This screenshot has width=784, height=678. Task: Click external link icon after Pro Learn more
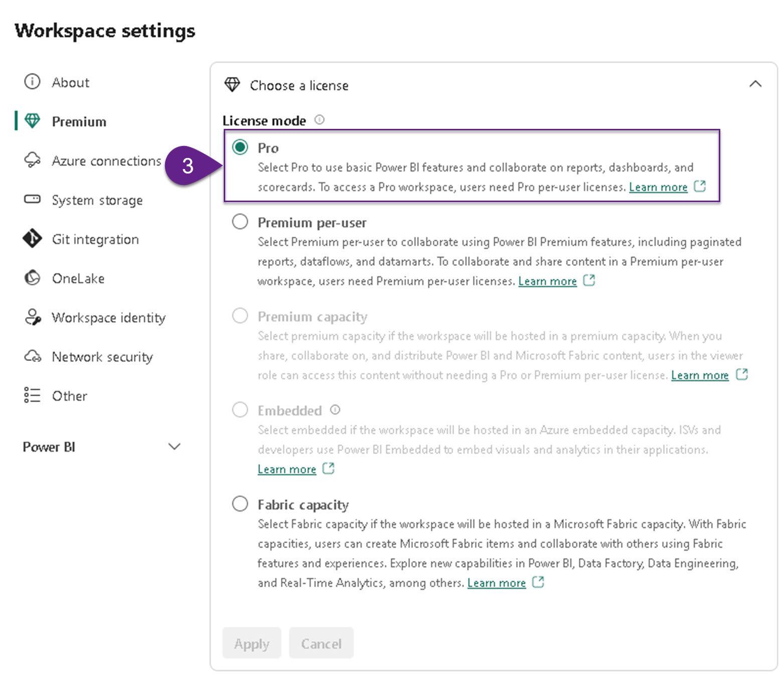click(700, 187)
